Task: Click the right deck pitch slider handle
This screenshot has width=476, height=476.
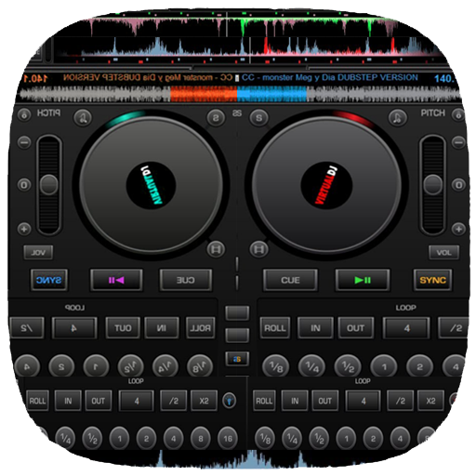Action: pos(432,185)
